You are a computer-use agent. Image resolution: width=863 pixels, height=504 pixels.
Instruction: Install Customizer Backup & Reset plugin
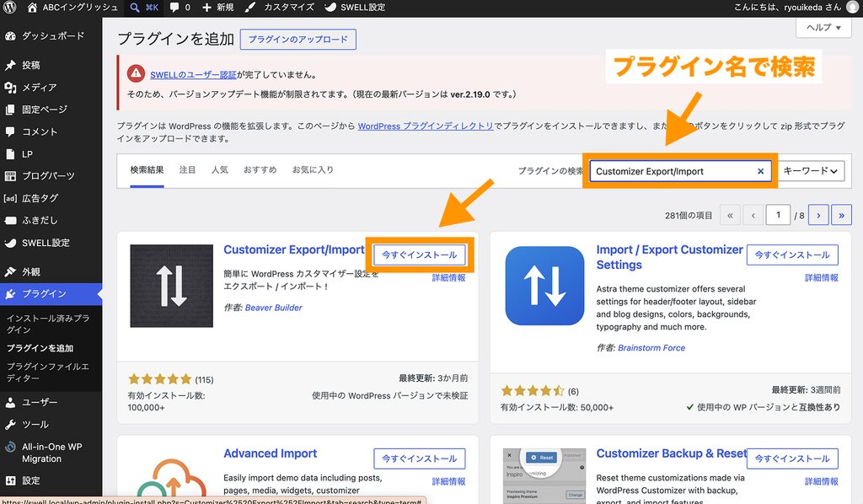pos(792,458)
